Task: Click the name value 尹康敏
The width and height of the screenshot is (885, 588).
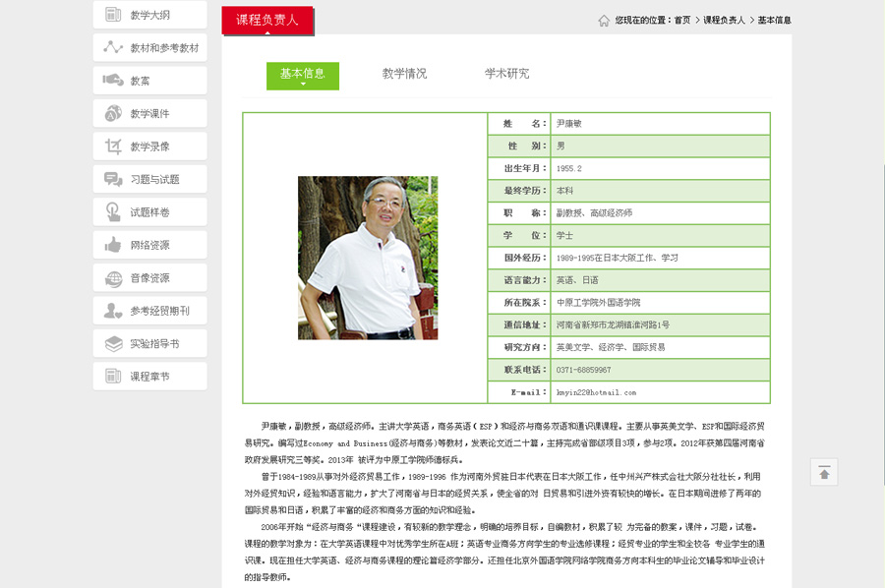Action: (x=569, y=124)
